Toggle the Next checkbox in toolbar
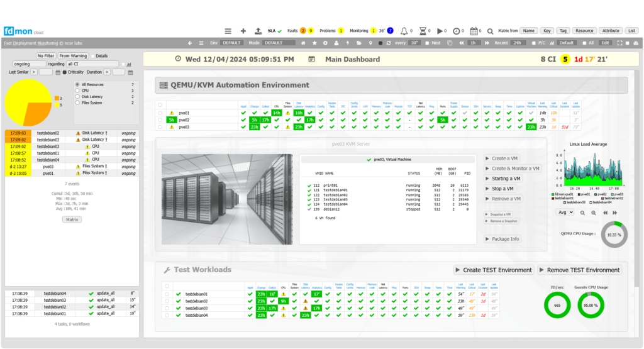The width and height of the screenshot is (644, 349). (427, 43)
